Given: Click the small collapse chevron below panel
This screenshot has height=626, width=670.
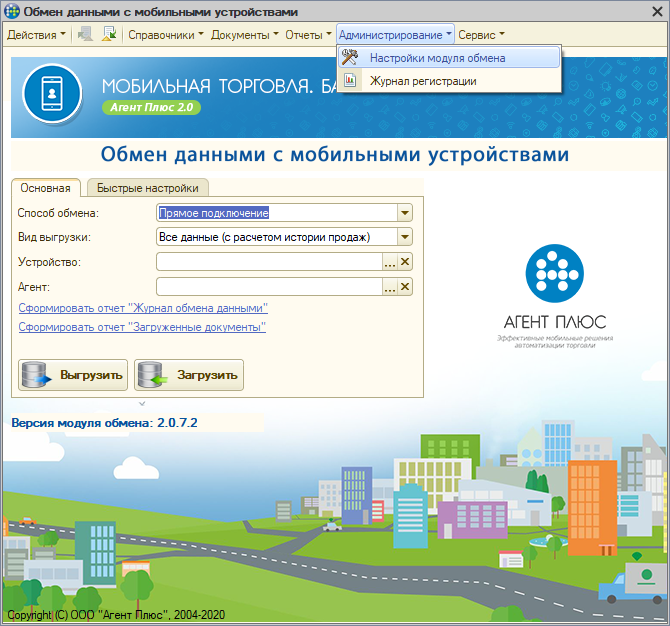Looking at the screenshot, I should 142,403.
